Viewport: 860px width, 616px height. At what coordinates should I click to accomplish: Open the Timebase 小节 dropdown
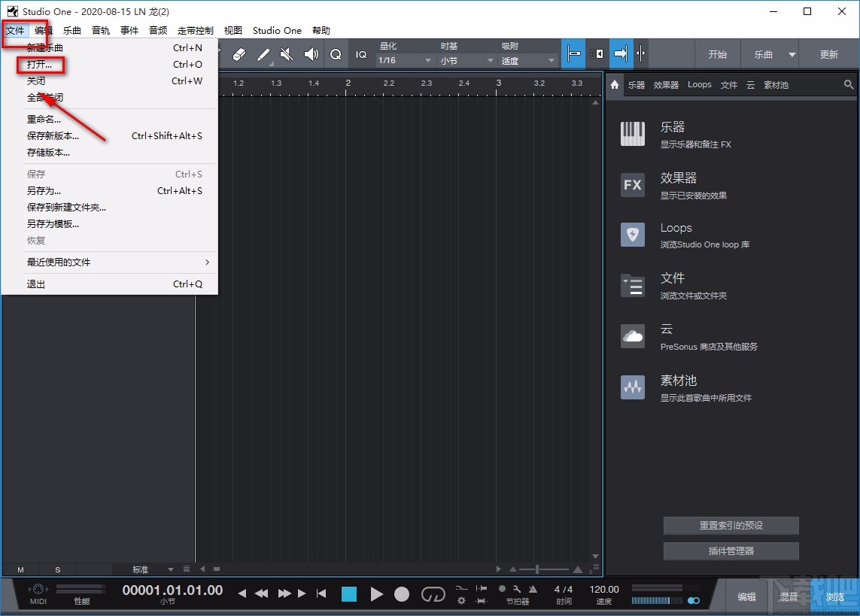click(x=466, y=60)
